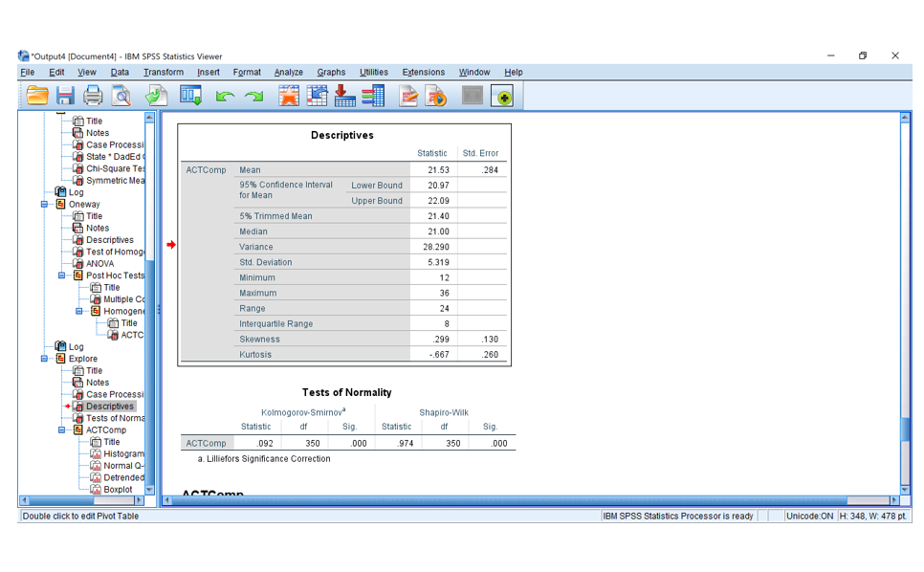The image size is (924, 572).
Task: Click Go to Variable red-arrow icon
Action: tap(344, 96)
